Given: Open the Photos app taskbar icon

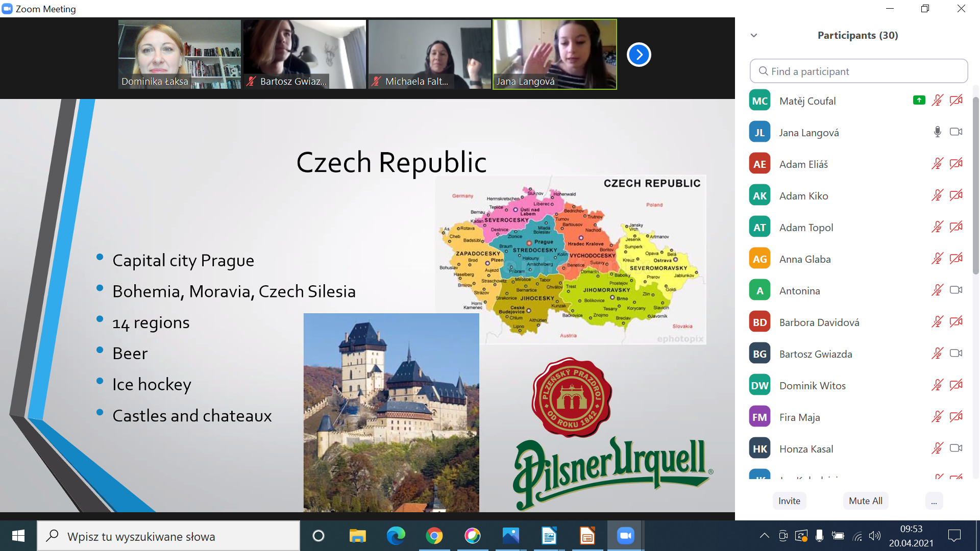Looking at the screenshot, I should [510, 536].
